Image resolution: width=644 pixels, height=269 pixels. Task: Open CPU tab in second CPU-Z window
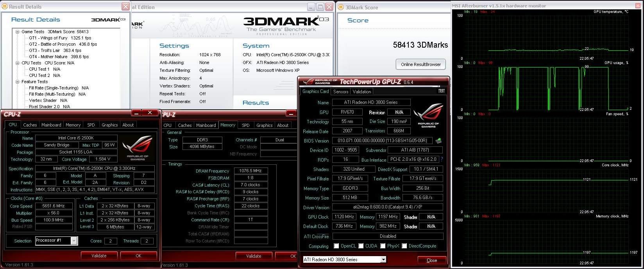(168, 125)
